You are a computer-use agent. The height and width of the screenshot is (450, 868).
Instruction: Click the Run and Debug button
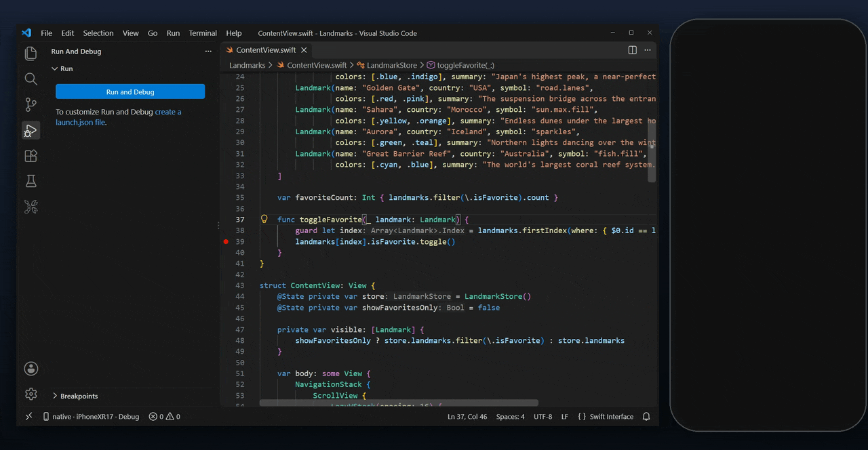(130, 91)
